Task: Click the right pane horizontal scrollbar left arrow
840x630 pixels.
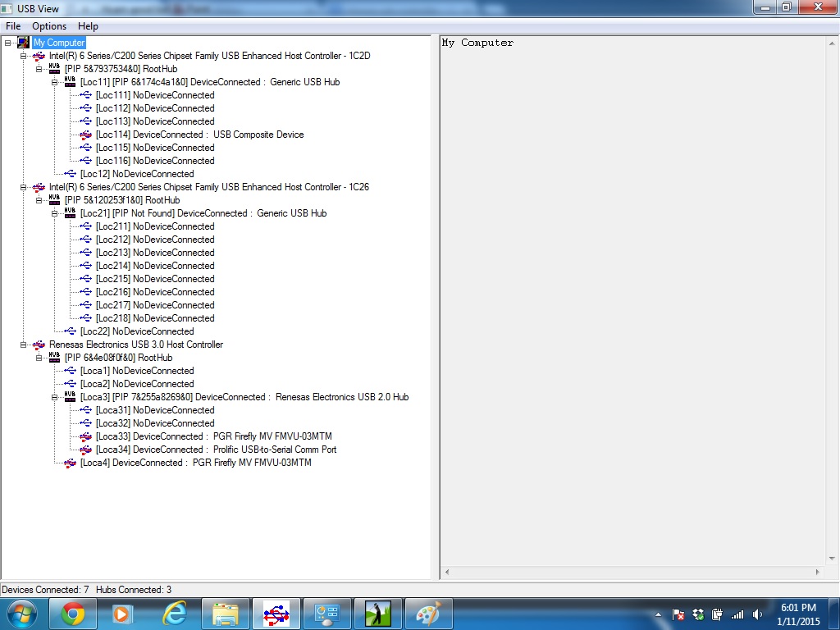Action: 447,572
